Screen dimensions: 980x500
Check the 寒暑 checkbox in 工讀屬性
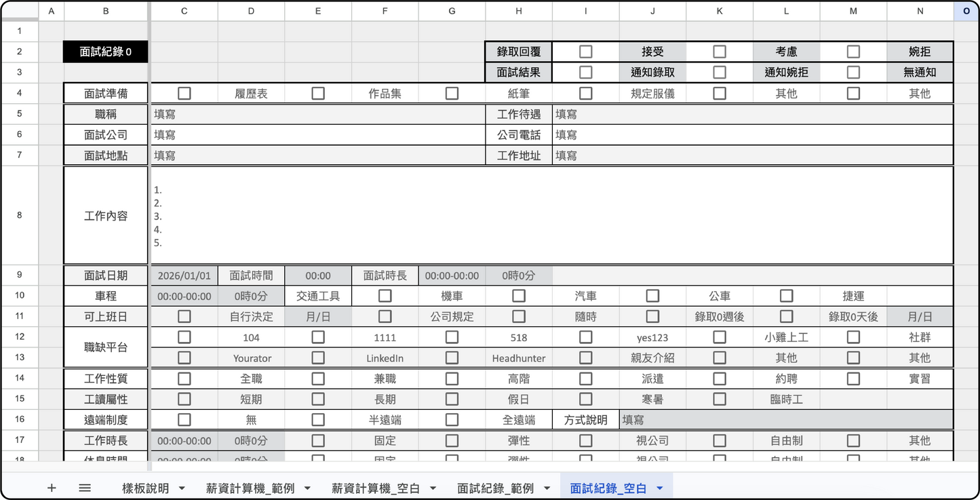click(585, 399)
